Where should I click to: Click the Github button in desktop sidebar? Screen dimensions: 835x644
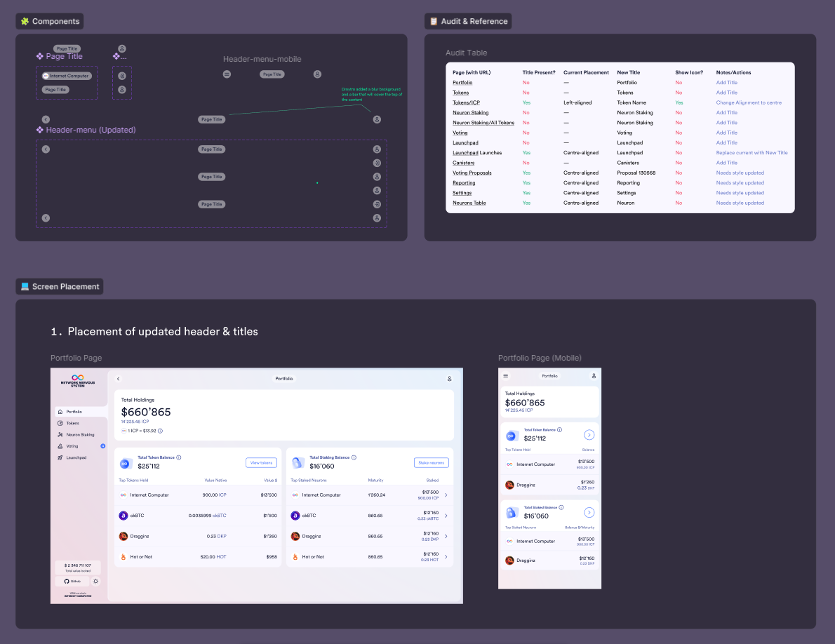click(x=72, y=581)
